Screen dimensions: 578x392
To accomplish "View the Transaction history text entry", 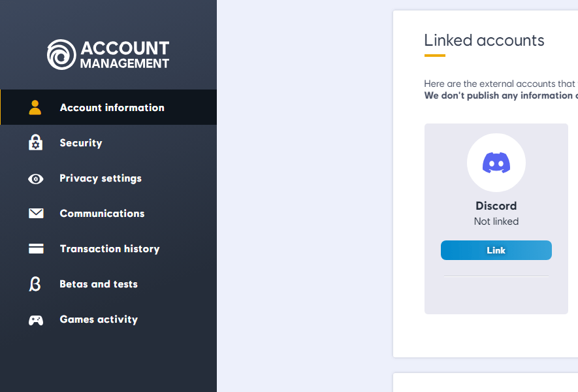I will pyautogui.click(x=110, y=249).
